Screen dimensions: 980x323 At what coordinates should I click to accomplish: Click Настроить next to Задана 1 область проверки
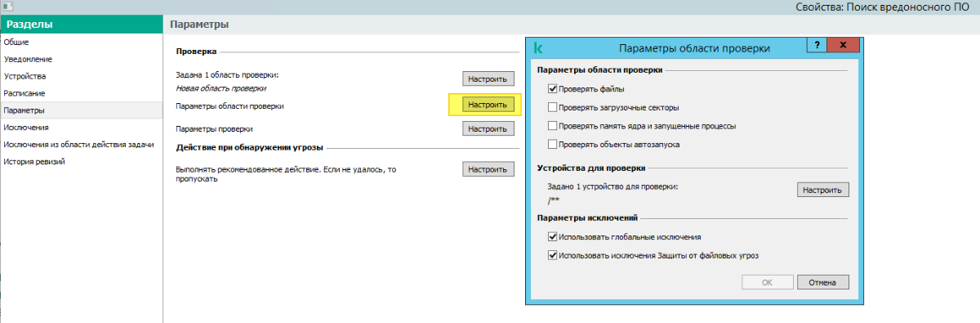[x=488, y=79]
